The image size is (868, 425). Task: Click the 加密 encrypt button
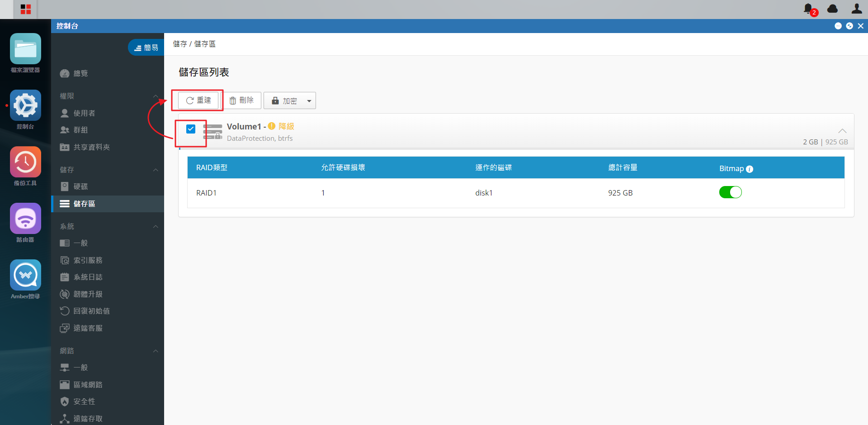(284, 101)
